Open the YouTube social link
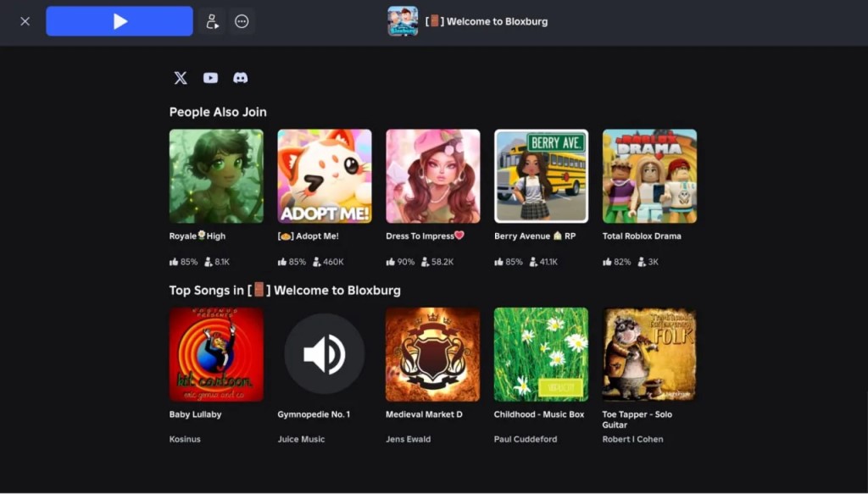The width and height of the screenshot is (868, 494). 210,78
